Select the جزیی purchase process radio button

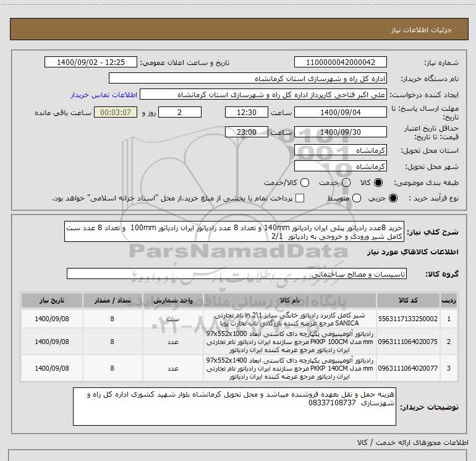(393, 198)
